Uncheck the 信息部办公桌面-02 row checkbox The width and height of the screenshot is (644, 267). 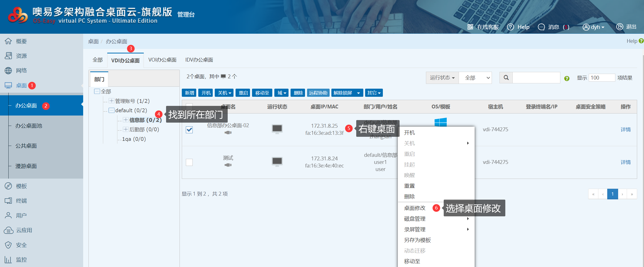(189, 130)
